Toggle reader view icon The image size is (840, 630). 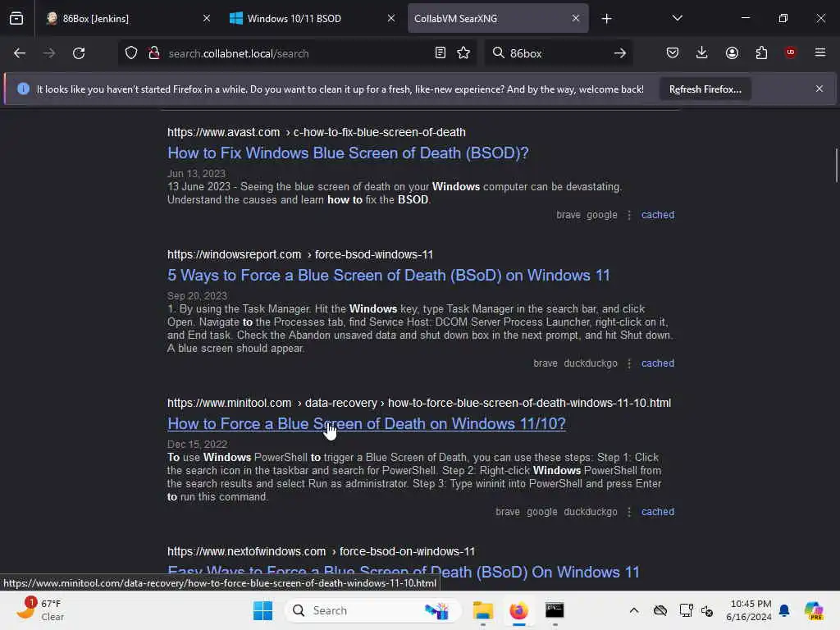441,53
